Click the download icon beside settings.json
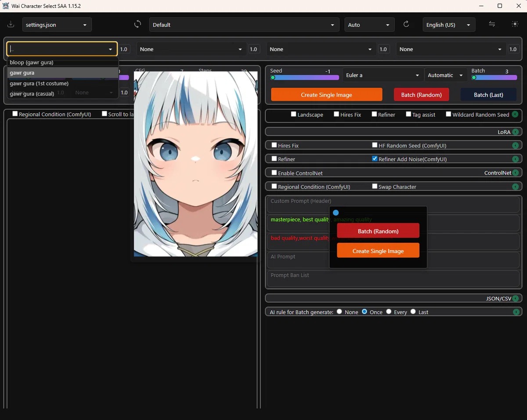Viewport: 527px width, 420px height. tap(11, 25)
